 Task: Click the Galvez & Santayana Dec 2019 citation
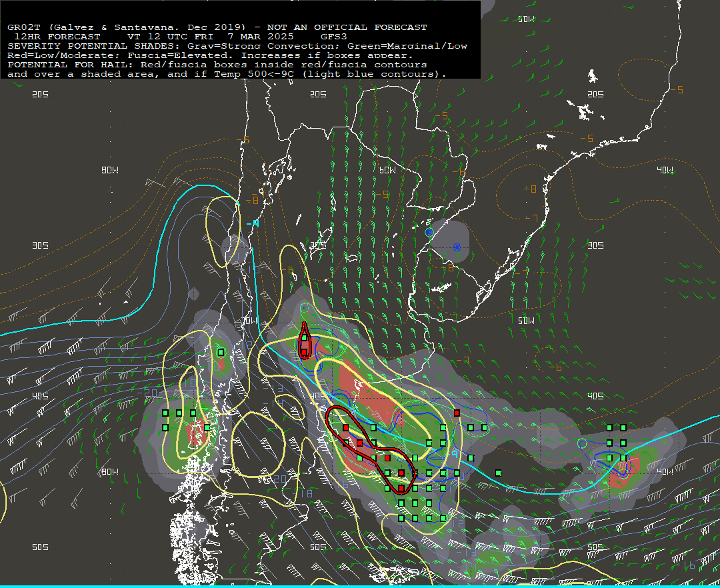147,27
